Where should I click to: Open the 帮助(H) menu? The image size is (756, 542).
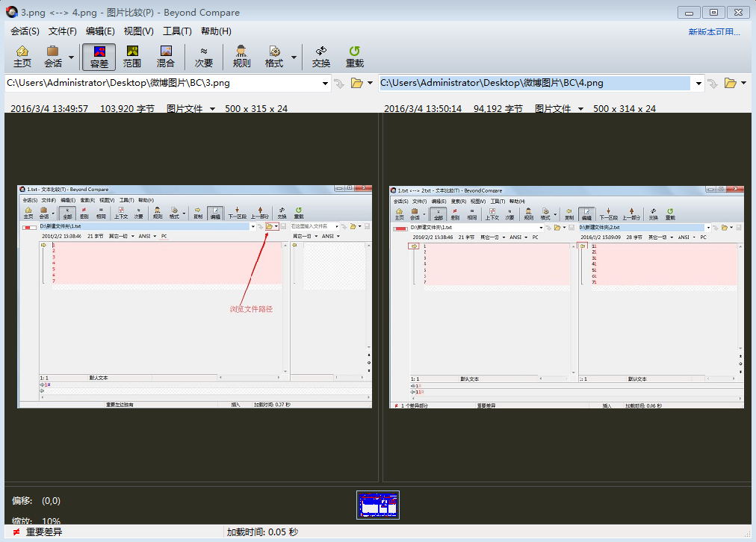coord(216,31)
